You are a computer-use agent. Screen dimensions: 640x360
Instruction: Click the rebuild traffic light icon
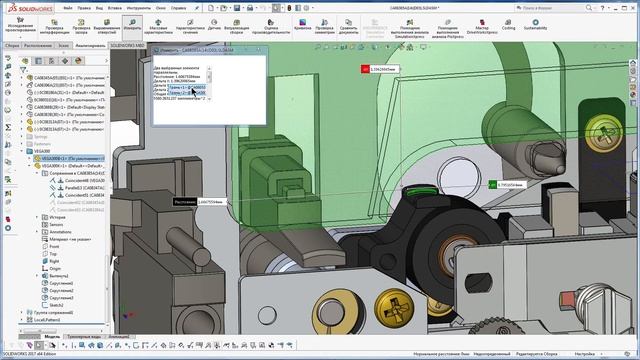click(289, 8)
